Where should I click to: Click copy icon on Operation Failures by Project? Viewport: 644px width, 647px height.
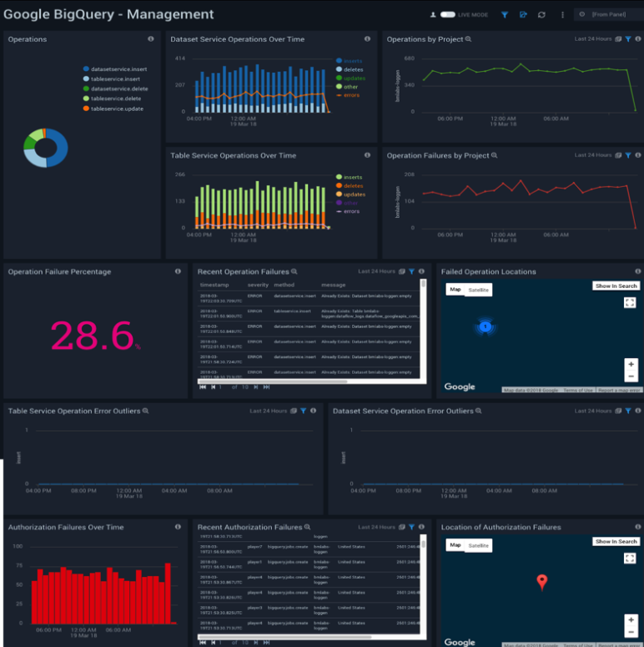618,155
